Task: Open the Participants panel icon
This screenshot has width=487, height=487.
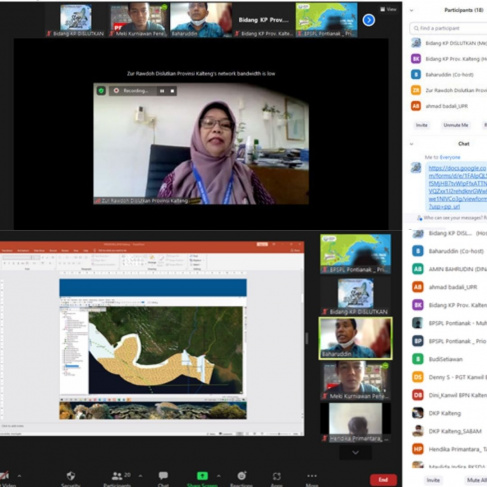Action: pos(117,476)
